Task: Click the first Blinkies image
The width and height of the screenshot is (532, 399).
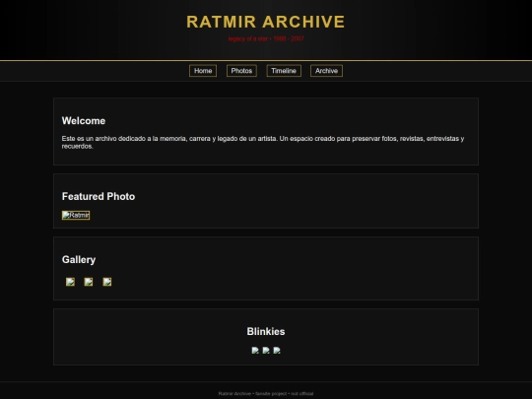Action: point(255,351)
